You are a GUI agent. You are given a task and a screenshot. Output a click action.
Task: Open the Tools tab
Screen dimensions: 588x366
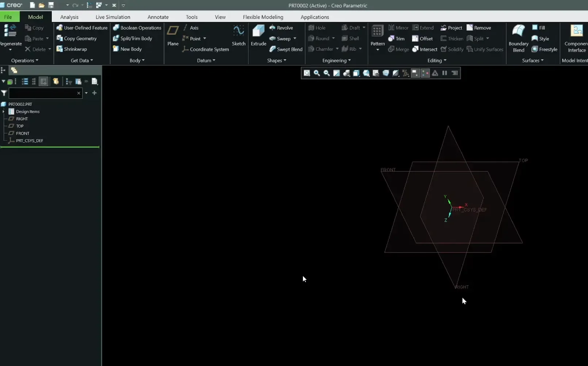pos(192,17)
